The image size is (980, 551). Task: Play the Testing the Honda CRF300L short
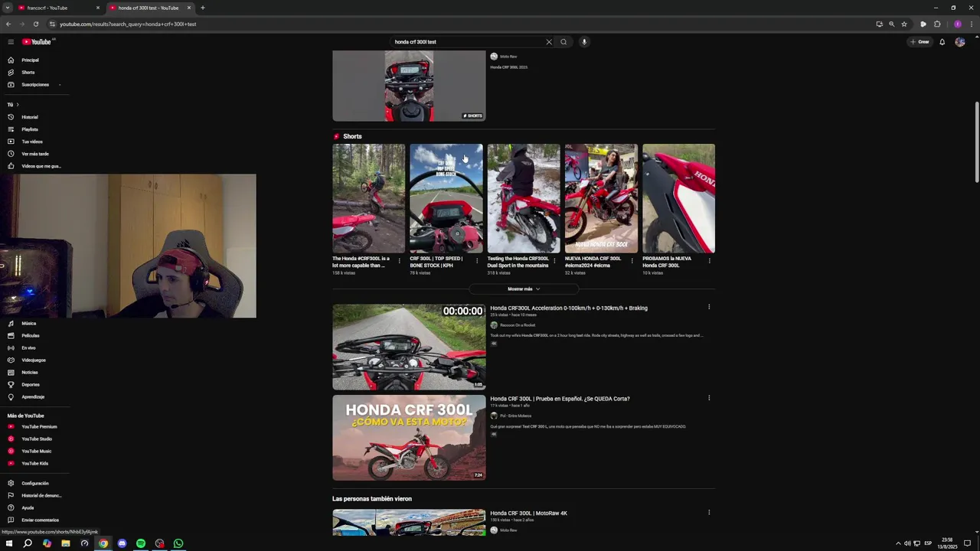(x=524, y=198)
